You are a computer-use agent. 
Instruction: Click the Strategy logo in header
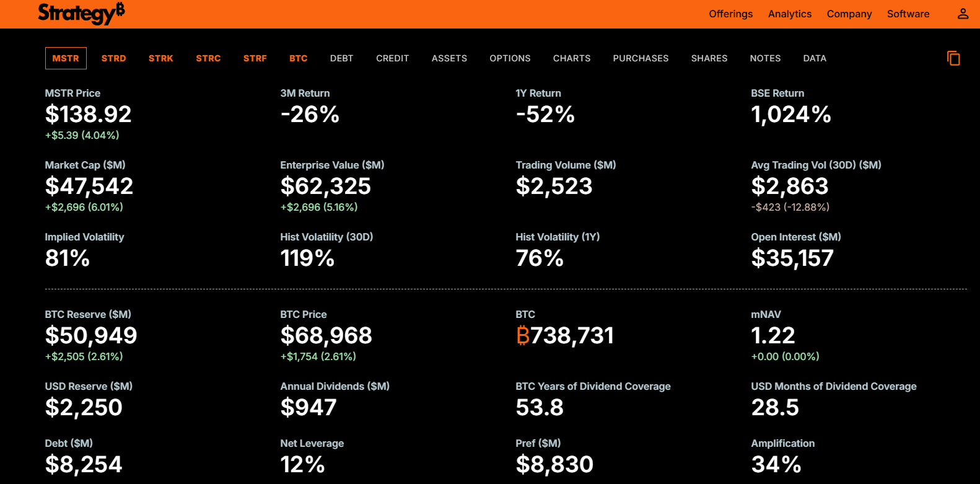81,13
